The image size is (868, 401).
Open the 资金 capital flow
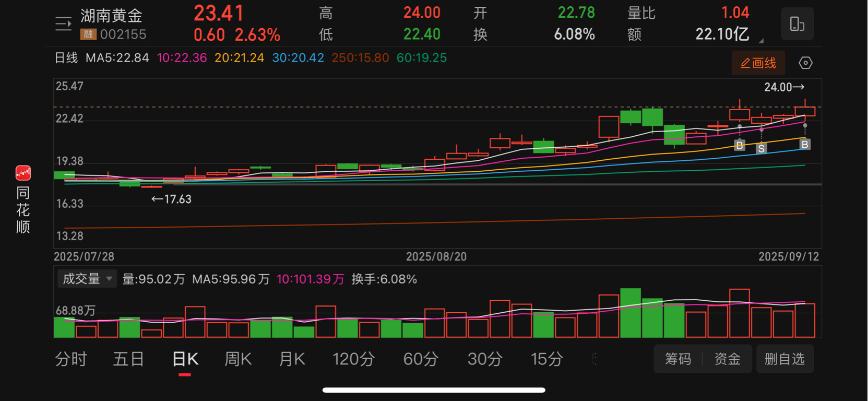[x=728, y=359]
